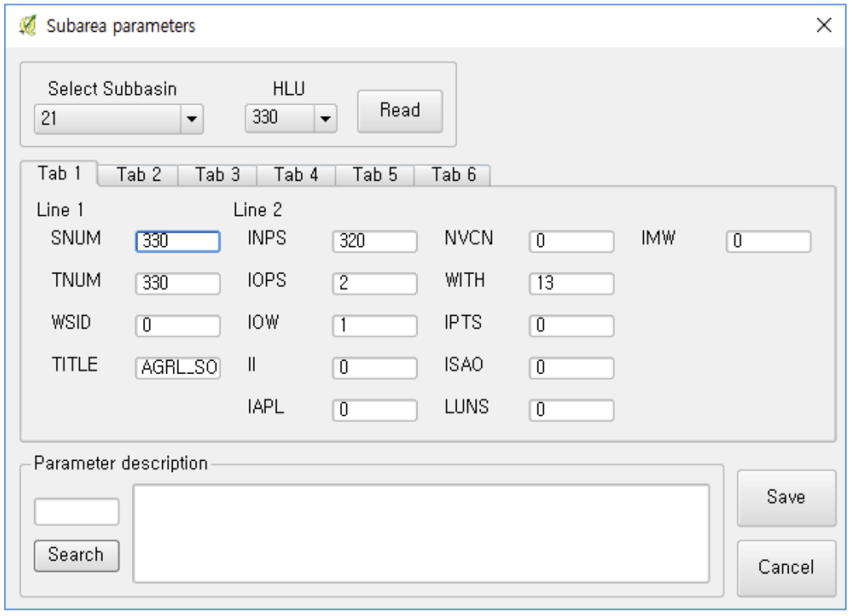Click the Cancel button
Screen dimensions: 852x616
pyautogui.click(x=786, y=567)
